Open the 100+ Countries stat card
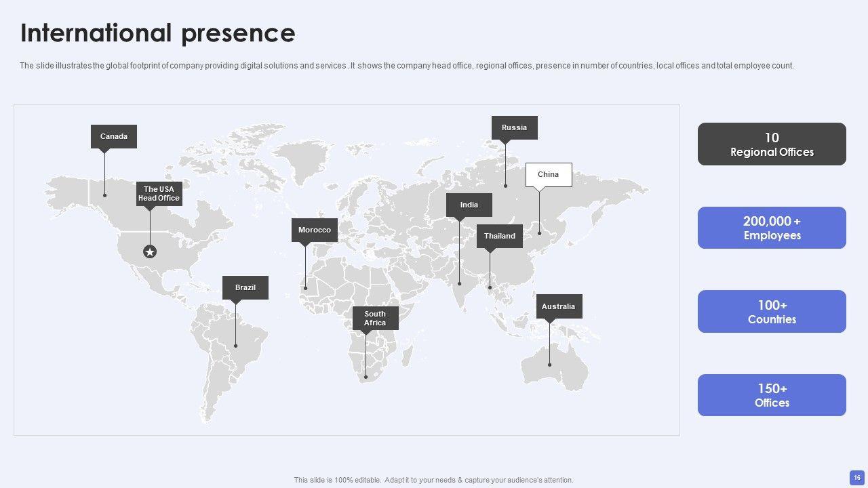 click(772, 312)
